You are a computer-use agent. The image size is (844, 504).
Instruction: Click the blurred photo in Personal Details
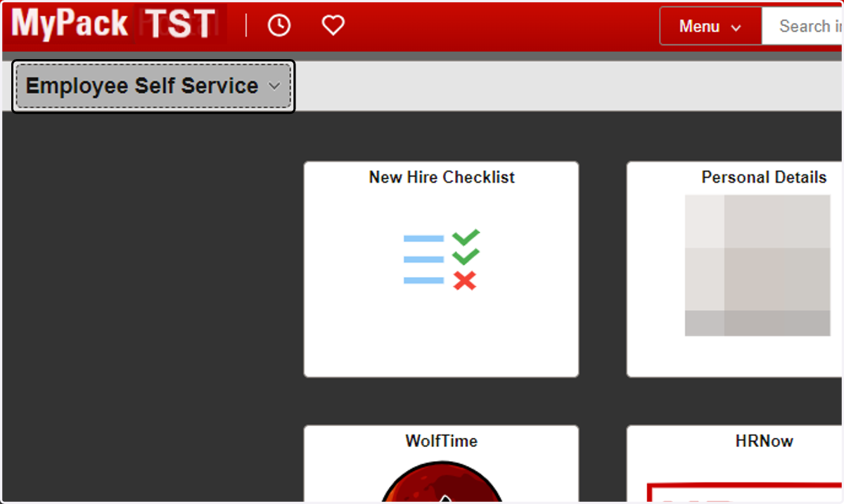pos(757,265)
